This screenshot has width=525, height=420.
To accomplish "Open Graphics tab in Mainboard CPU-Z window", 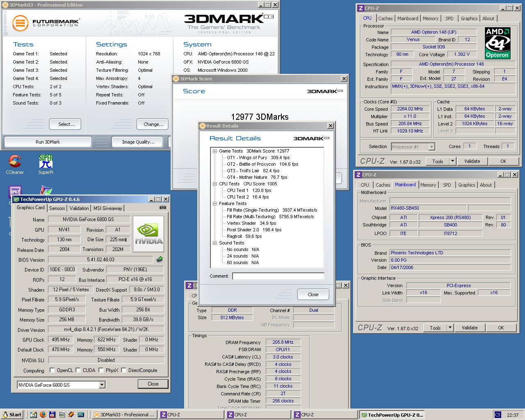I will (x=466, y=185).
